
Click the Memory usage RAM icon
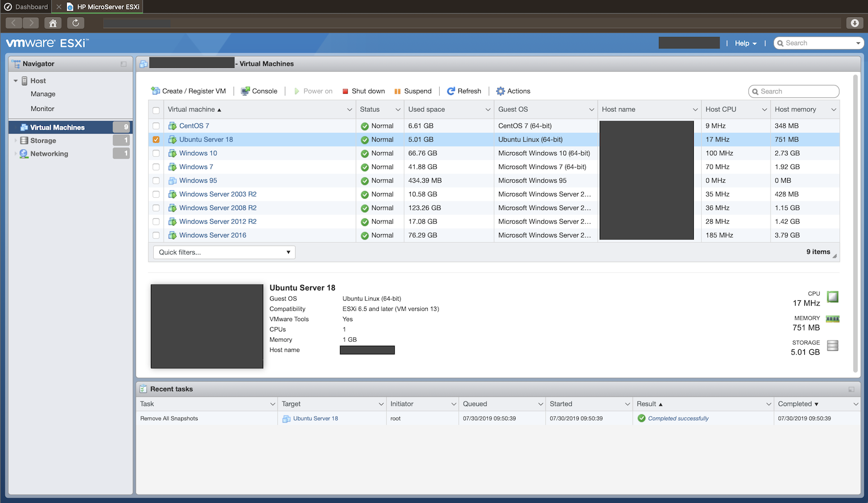click(833, 319)
